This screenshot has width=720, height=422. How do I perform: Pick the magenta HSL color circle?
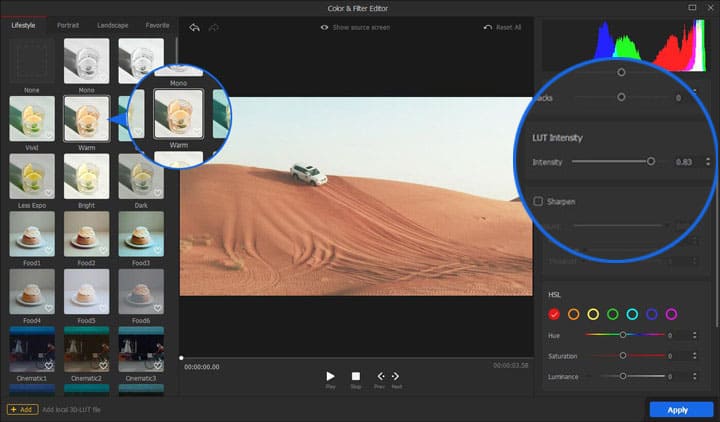671,314
